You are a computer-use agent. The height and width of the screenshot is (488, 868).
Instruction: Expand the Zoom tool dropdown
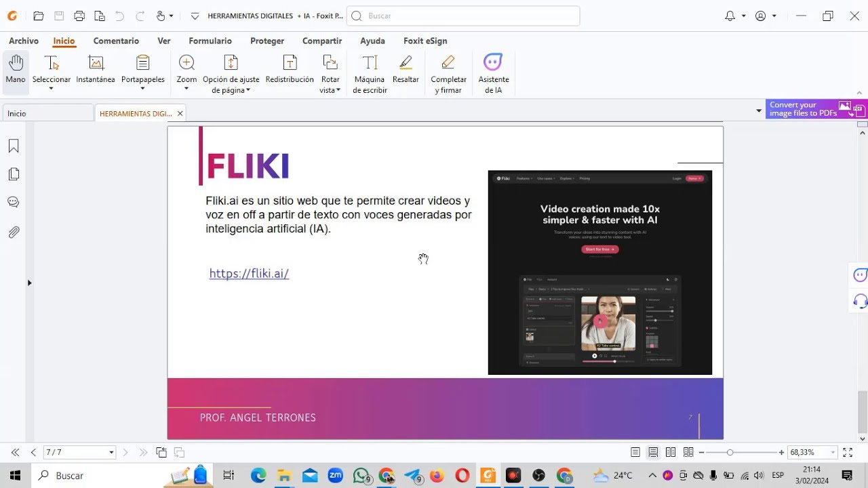click(x=186, y=89)
